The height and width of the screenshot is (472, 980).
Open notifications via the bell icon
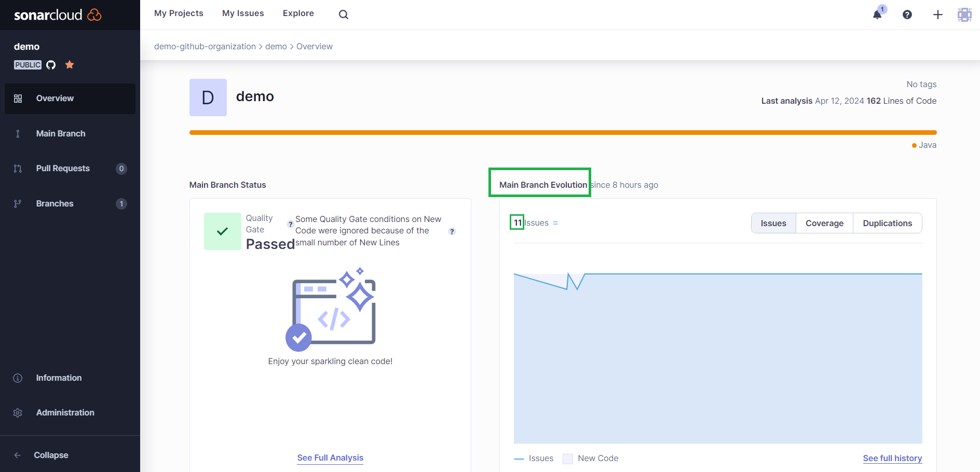pos(877,15)
